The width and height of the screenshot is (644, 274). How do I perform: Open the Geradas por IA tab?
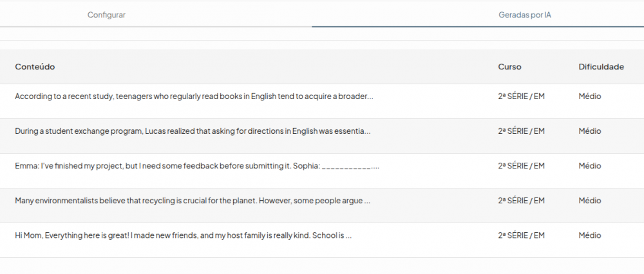point(524,15)
